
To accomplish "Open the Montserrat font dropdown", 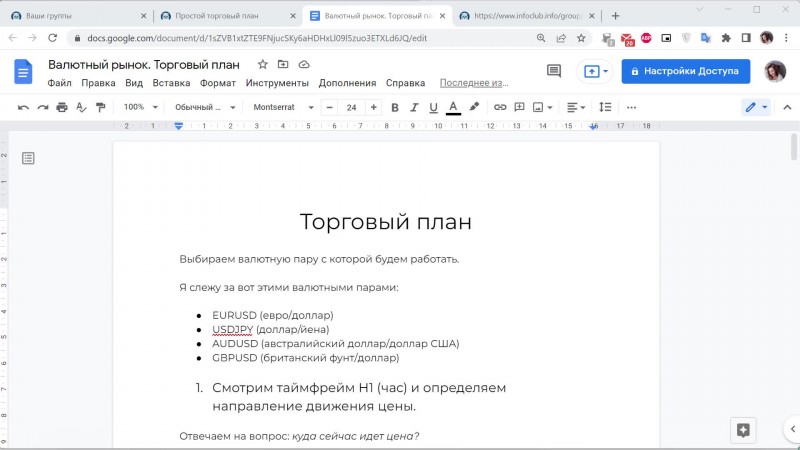I will point(284,107).
